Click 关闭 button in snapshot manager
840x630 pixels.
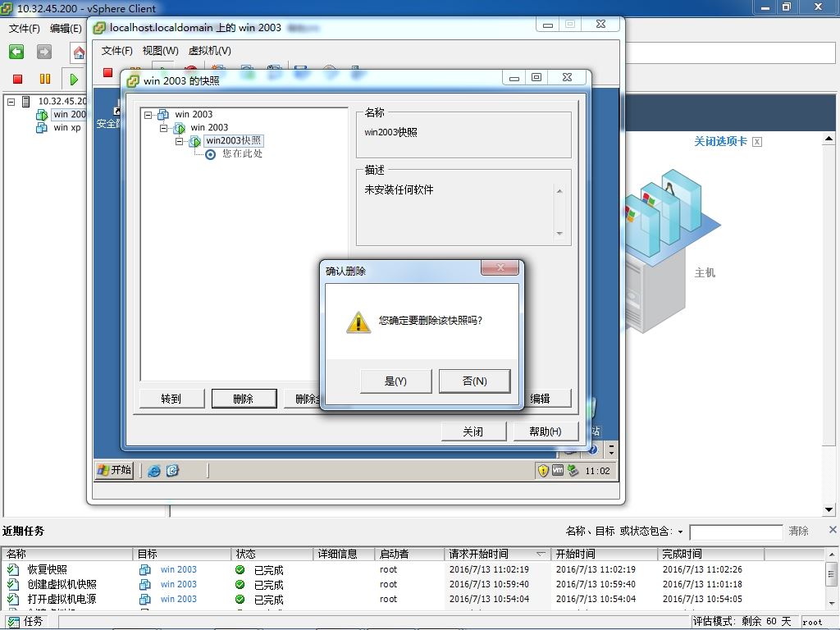coord(473,431)
